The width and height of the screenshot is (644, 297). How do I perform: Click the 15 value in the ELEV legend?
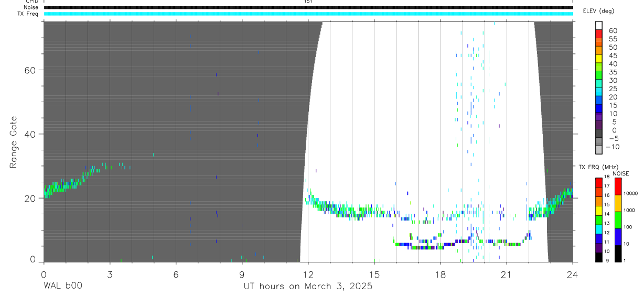612,105
